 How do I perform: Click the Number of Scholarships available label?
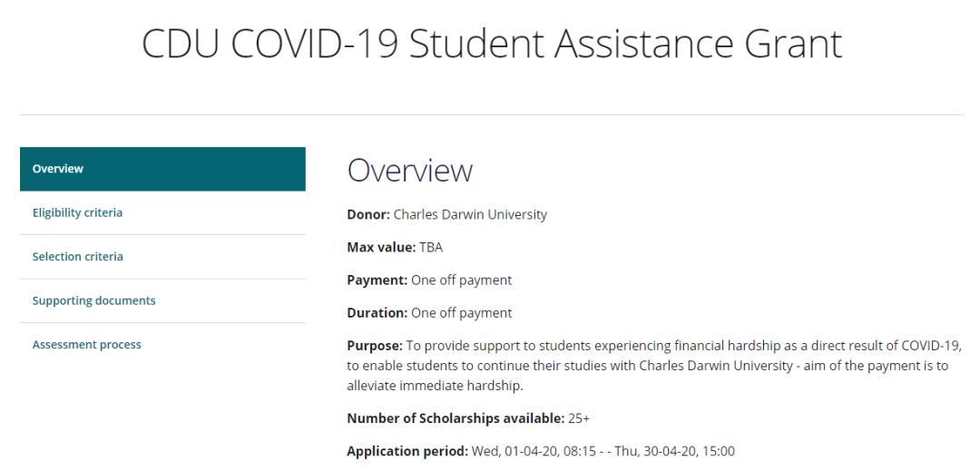point(456,418)
